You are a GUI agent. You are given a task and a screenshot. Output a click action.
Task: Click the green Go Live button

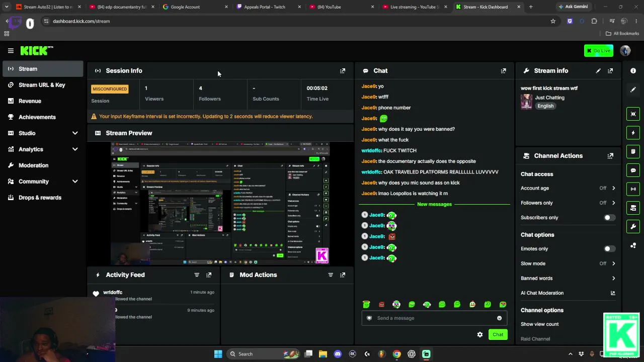pos(599,51)
